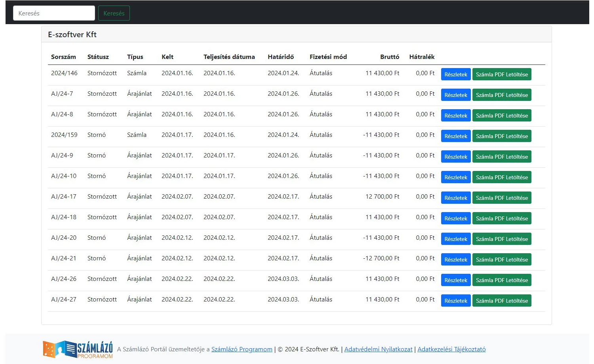594x364 pixels.
Task: Click the serial number AJ/24-9
Action: tap(62, 155)
